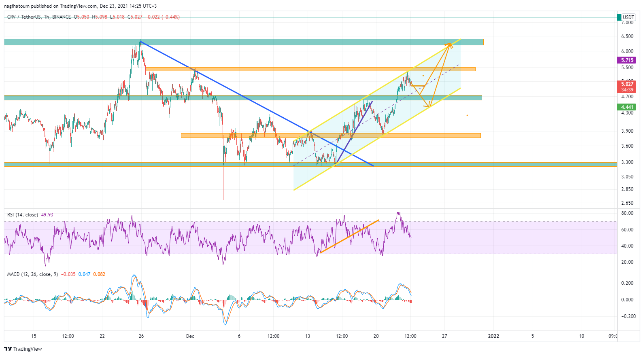Click the high price value H5.098

100,17
